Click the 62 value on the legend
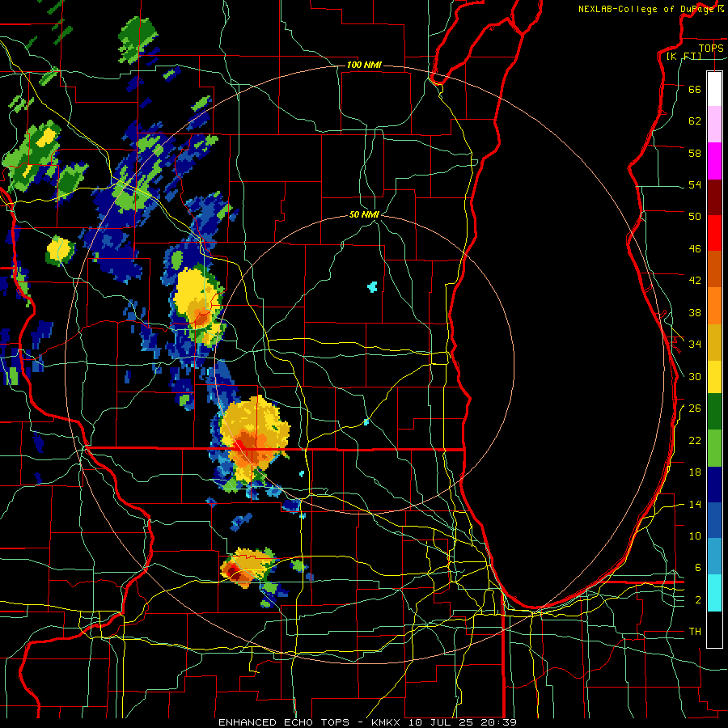Image resolution: width=728 pixels, height=728 pixels. (x=695, y=121)
